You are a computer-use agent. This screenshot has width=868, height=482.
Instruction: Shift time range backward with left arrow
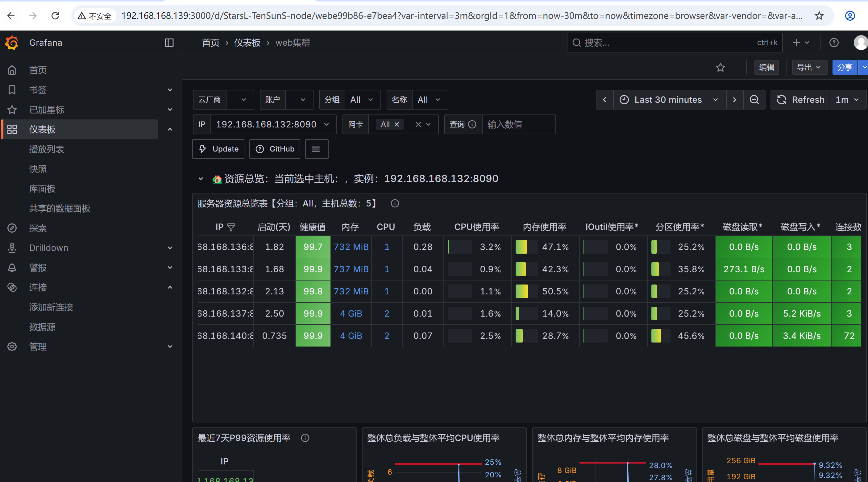(604, 100)
